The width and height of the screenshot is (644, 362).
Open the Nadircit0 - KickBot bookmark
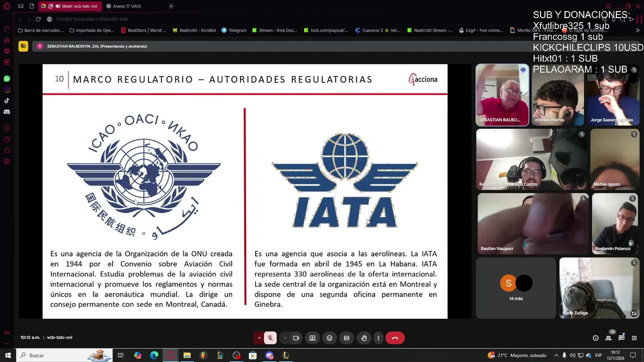click(x=194, y=30)
